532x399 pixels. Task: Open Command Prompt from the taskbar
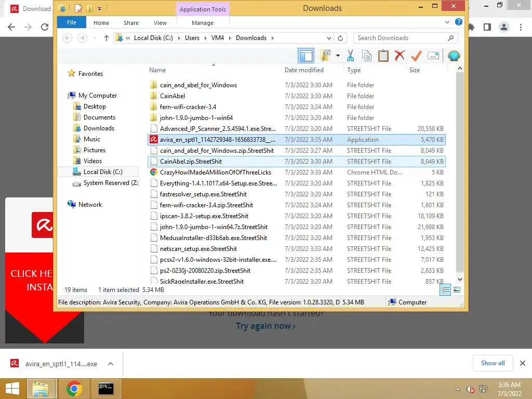click(x=106, y=389)
